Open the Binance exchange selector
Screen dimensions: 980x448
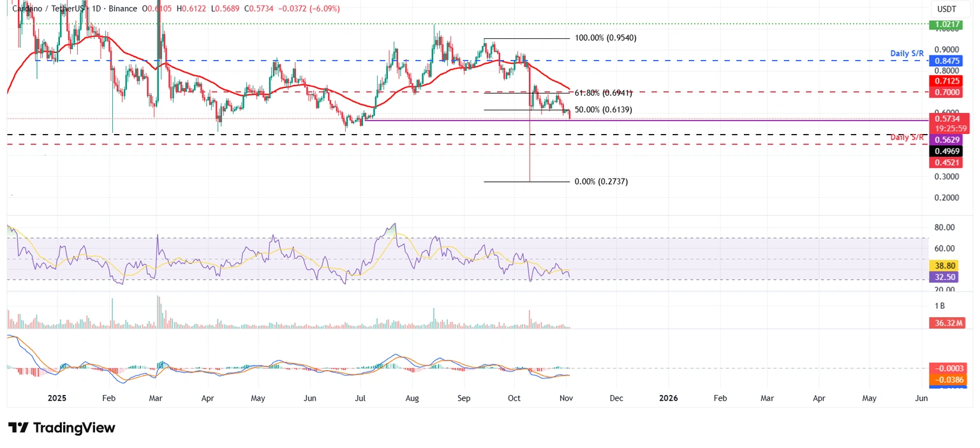[122, 9]
